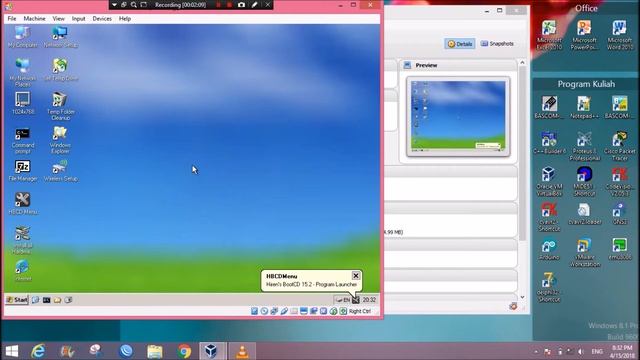Screen dimensions: 640x360
Task: Click scroll up arrow in VirtualBox Manager
Action: tap(522, 63)
